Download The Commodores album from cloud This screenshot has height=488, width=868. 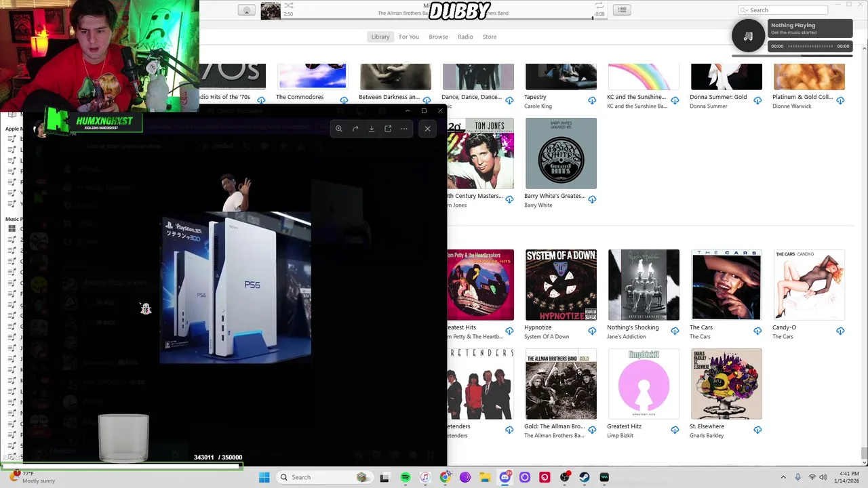pos(344,100)
